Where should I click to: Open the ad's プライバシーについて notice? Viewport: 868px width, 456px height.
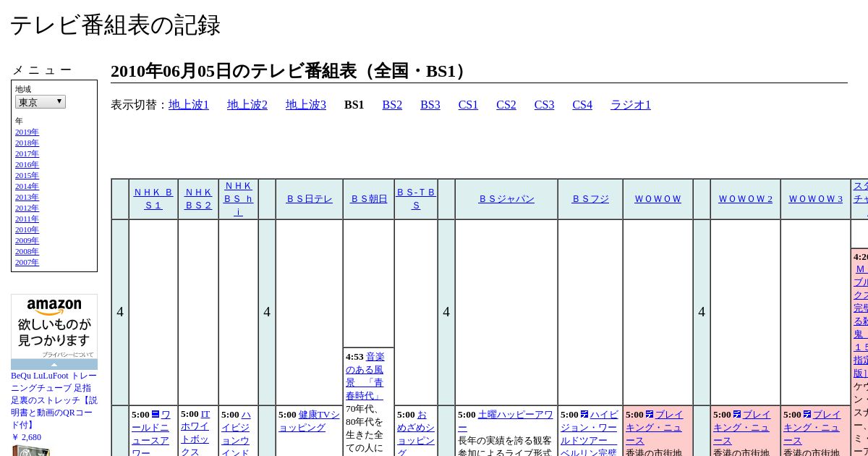[x=67, y=355]
